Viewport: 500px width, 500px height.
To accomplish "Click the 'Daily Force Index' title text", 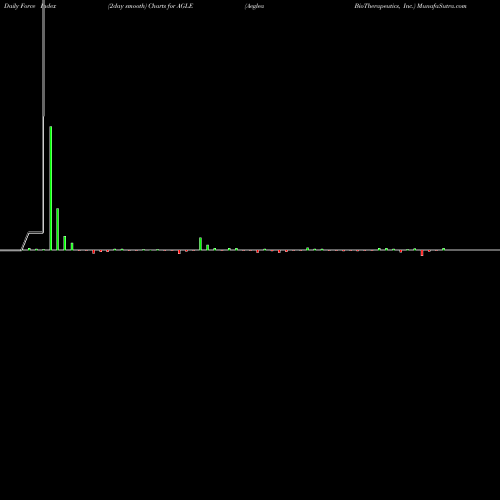I will pyautogui.click(x=30, y=6).
